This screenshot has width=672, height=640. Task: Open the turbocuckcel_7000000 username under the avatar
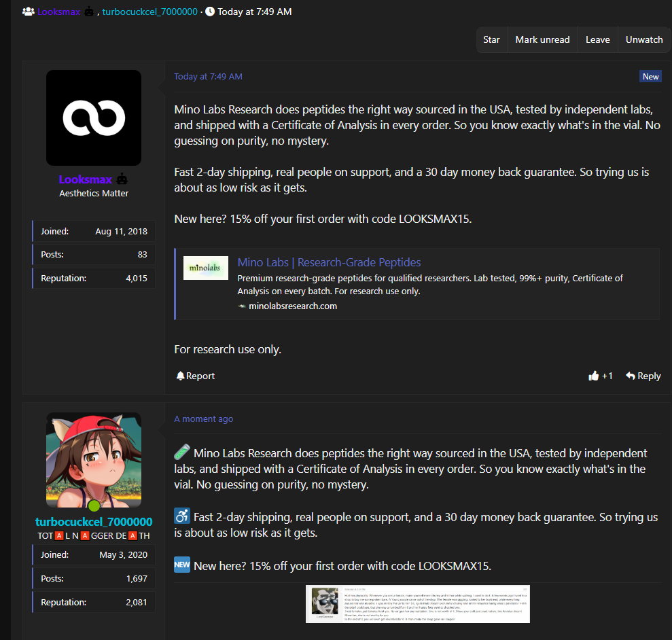94,522
